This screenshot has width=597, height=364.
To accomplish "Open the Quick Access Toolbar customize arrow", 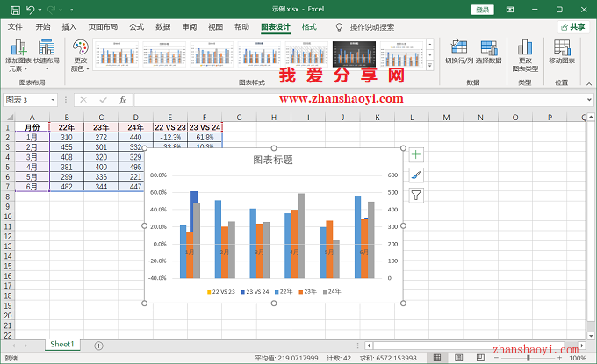I will click(72, 11).
